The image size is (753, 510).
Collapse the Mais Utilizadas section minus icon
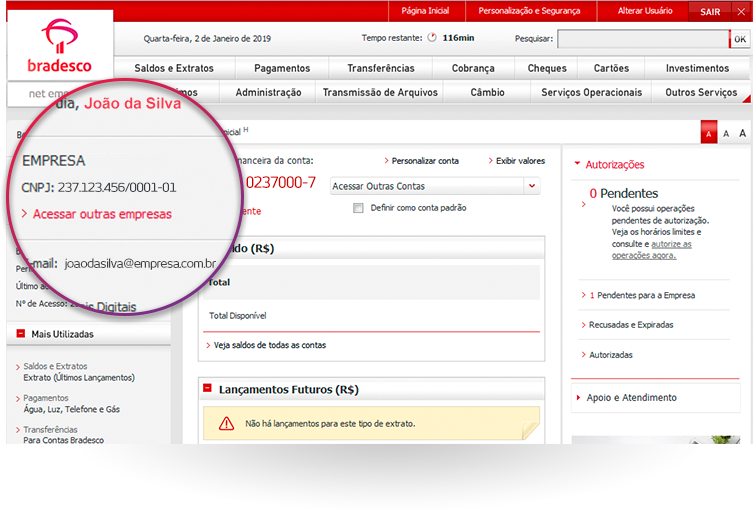pos(21,333)
